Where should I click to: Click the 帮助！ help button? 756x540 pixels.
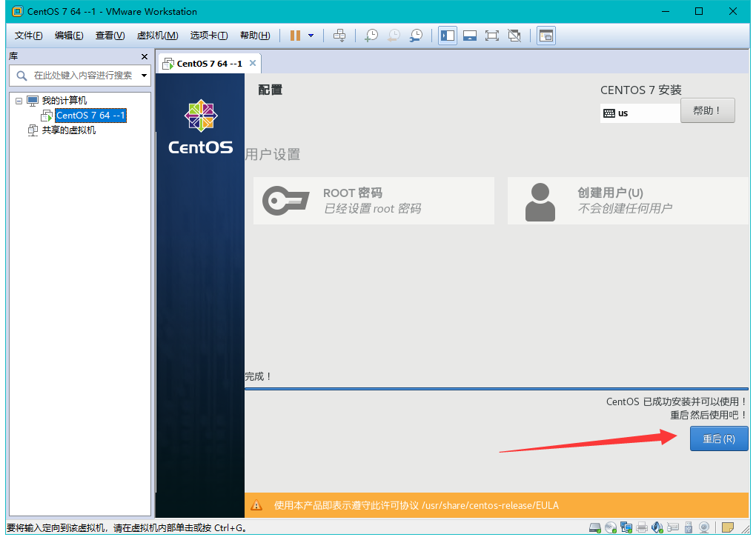pyautogui.click(x=707, y=111)
